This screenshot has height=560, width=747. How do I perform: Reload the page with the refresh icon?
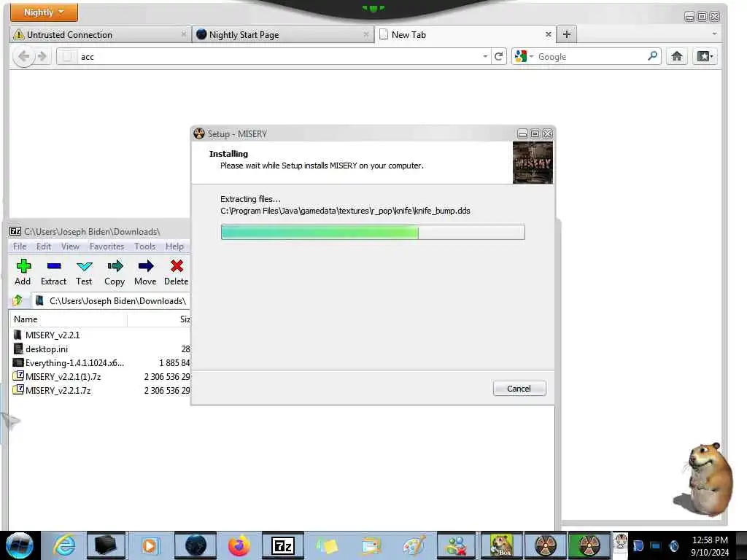[x=498, y=57]
